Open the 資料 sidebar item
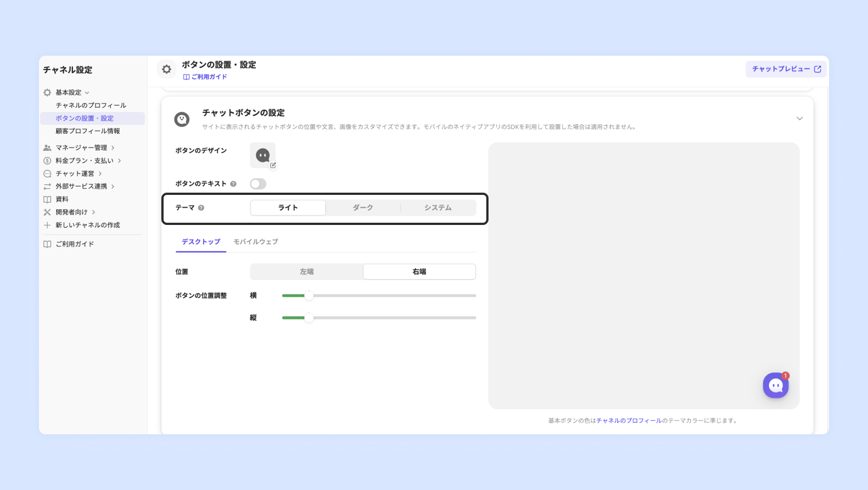Image resolution: width=868 pixels, height=490 pixels. [x=62, y=199]
